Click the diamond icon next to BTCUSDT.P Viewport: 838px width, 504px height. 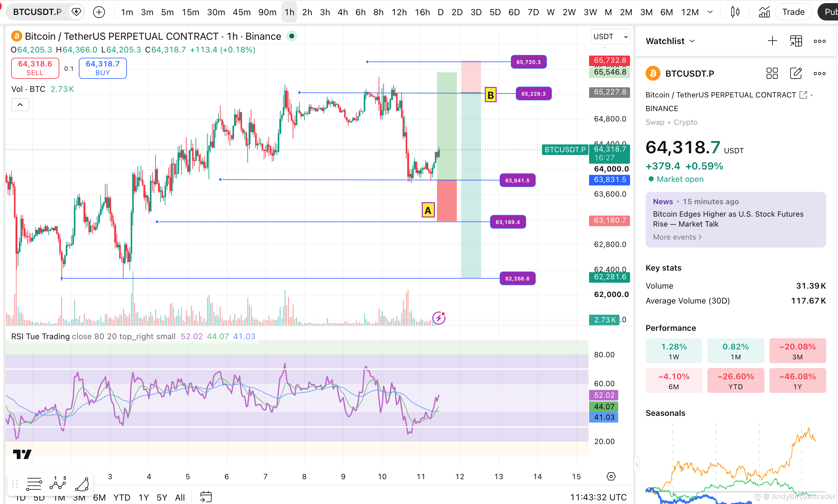(76, 12)
